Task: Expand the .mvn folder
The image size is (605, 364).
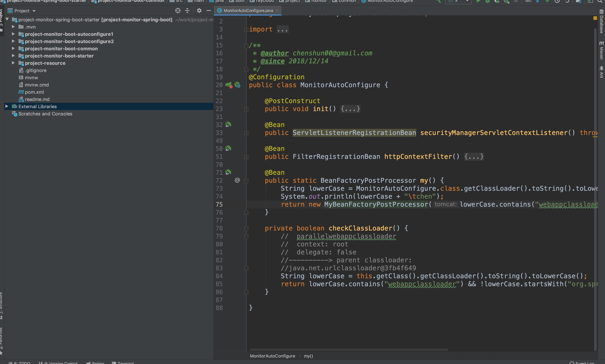Action: coord(13,27)
